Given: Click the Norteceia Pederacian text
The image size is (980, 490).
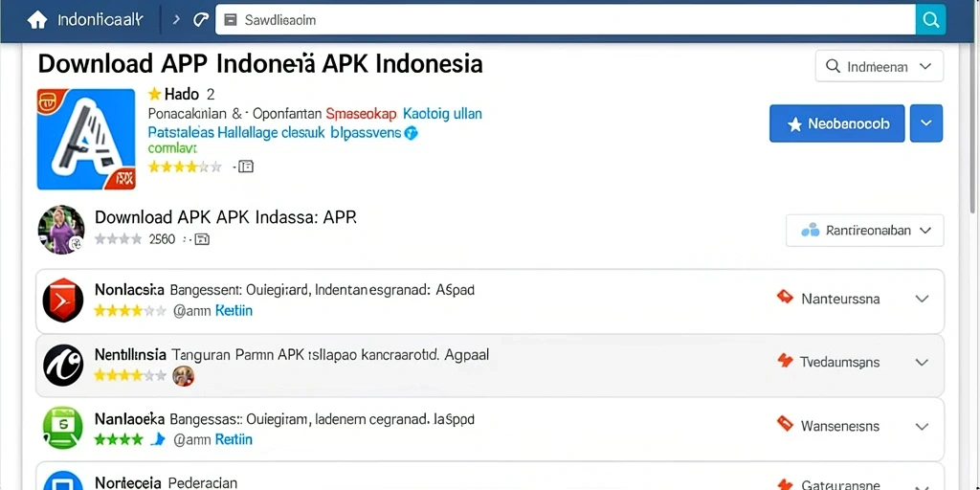Looking at the screenshot, I should [166, 483].
